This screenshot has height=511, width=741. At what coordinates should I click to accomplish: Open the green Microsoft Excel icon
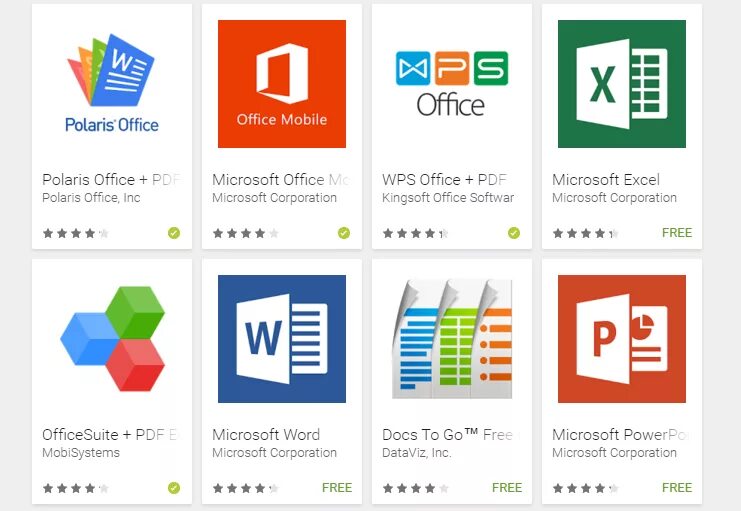click(x=621, y=84)
